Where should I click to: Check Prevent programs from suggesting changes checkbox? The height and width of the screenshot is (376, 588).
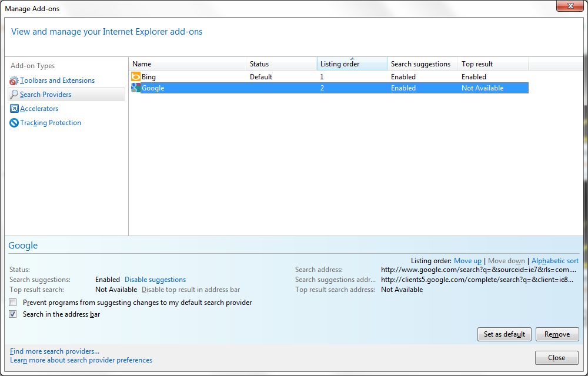coord(13,302)
